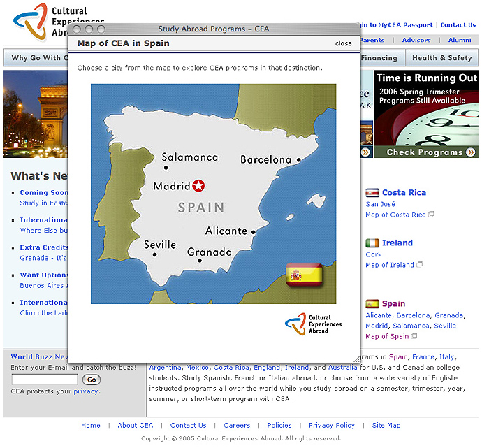The height and width of the screenshot is (448, 482).
Task: Pick Seville on the Spain map
Action: pos(160,245)
